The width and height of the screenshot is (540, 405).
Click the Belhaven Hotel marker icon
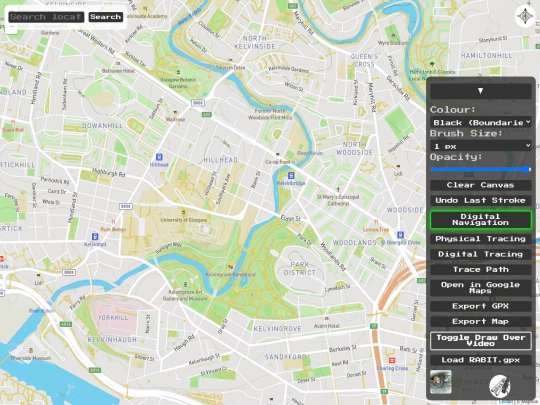point(118,63)
